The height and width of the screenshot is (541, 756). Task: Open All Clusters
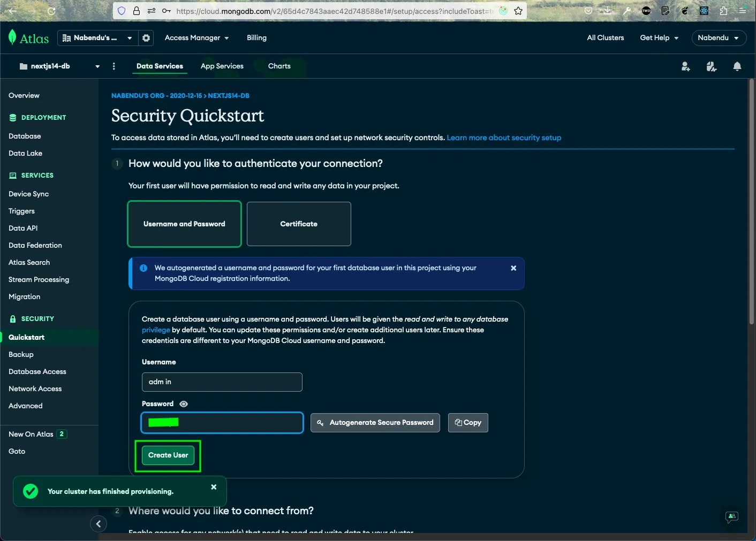(606, 38)
